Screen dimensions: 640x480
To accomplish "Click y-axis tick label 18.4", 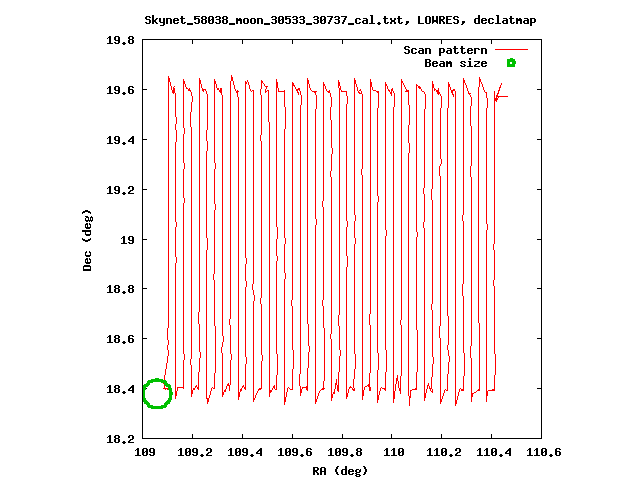I will coord(120,389).
